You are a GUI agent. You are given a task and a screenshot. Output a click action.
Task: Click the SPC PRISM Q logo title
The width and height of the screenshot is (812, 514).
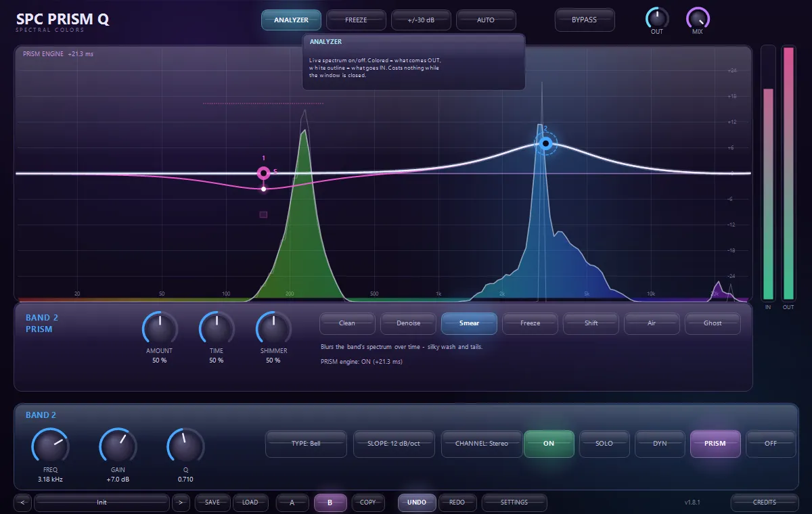pyautogui.click(x=62, y=20)
